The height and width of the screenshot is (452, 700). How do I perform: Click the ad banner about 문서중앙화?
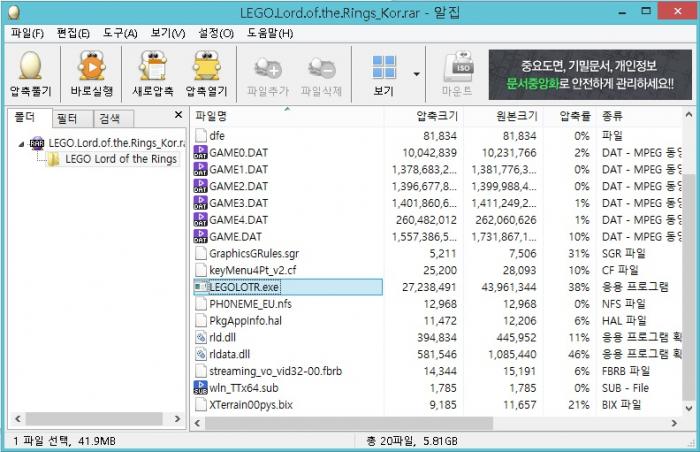point(590,75)
